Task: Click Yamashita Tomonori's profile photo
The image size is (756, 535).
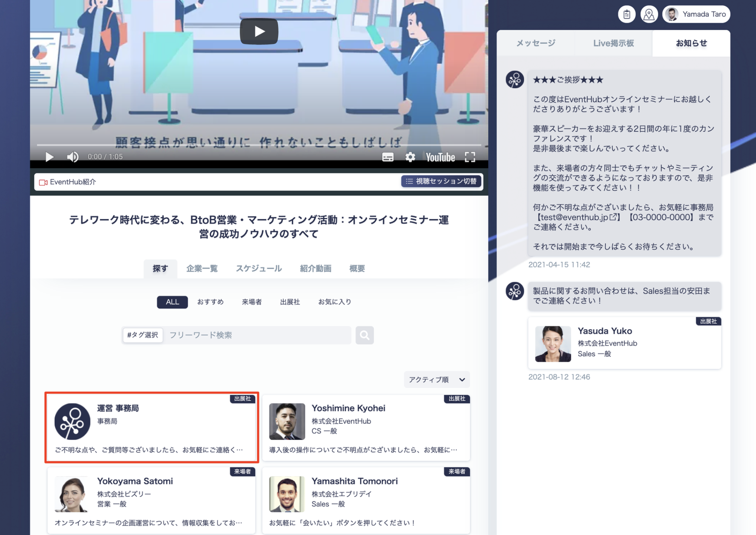Action: point(287,494)
